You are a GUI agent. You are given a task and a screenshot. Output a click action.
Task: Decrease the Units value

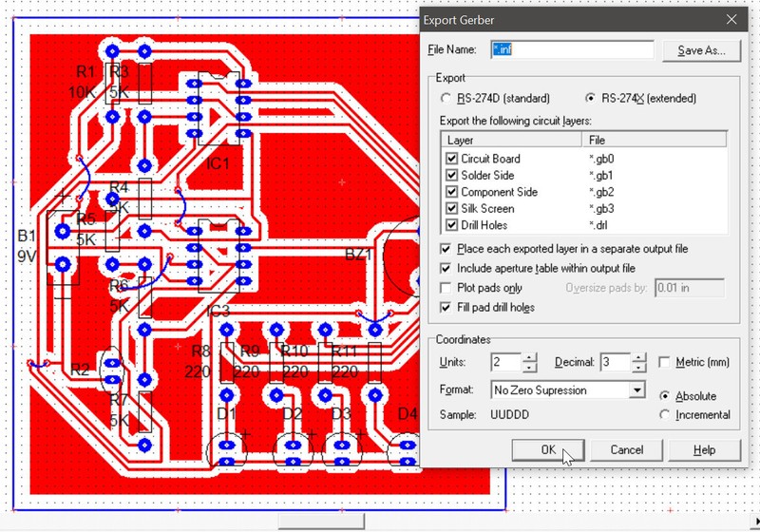click(529, 368)
